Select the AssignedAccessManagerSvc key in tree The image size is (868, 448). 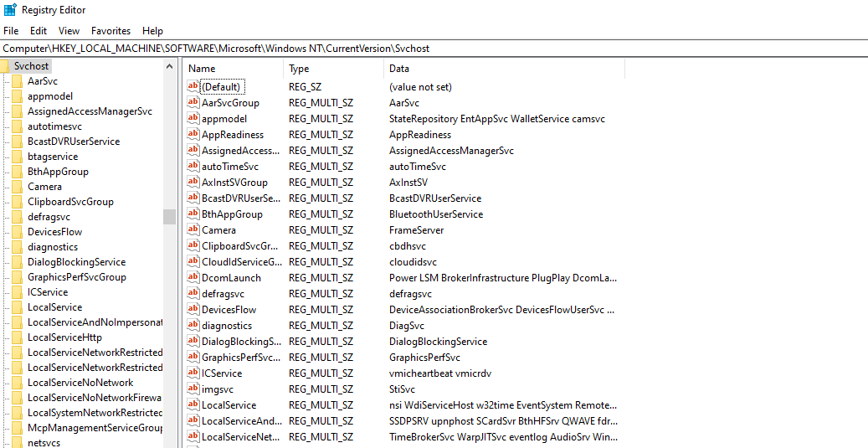(90, 111)
